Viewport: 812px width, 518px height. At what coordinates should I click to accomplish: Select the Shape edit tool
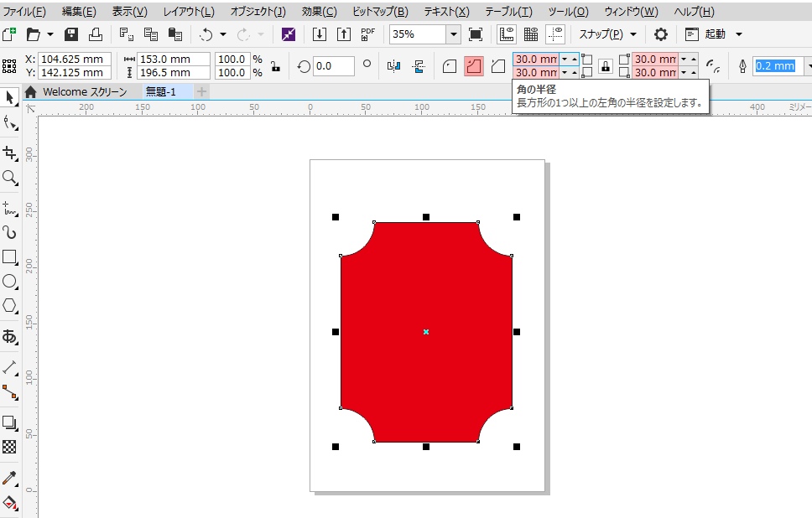pos(9,123)
